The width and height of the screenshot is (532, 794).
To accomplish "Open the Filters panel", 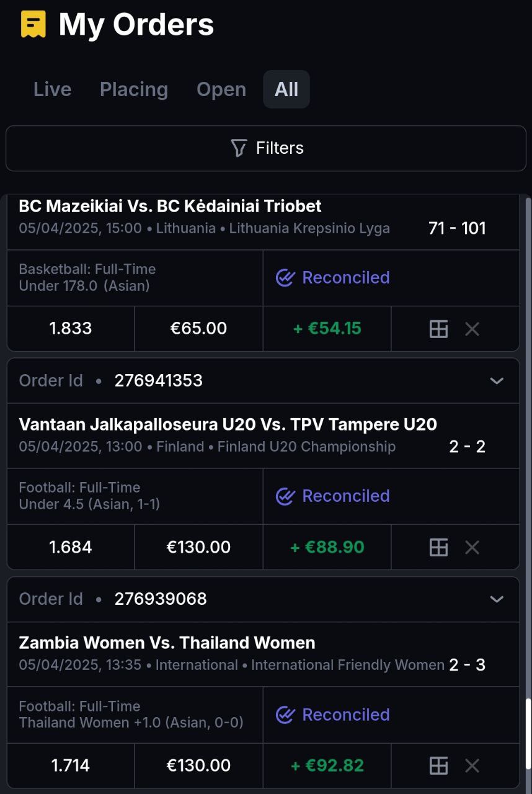I will click(266, 148).
